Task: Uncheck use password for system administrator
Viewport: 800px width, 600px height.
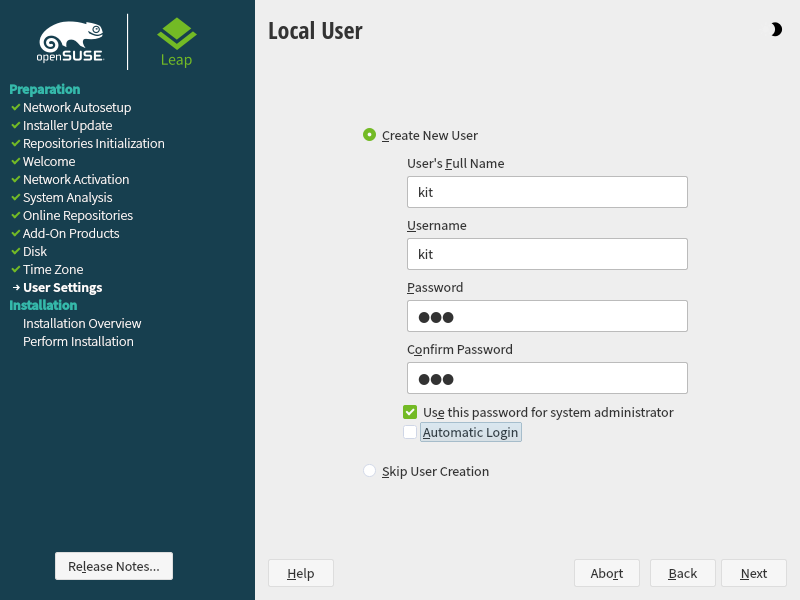Action: [410, 412]
